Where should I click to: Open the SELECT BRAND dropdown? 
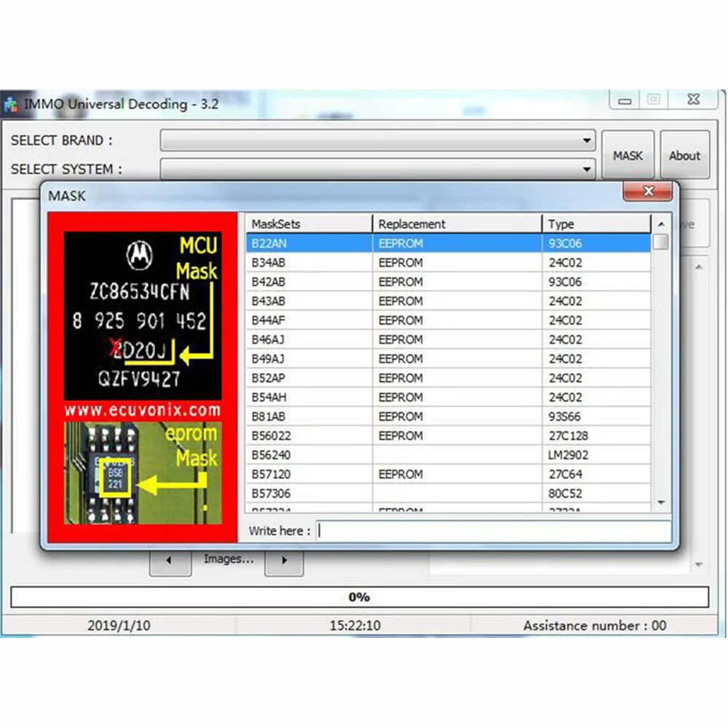coord(587,140)
